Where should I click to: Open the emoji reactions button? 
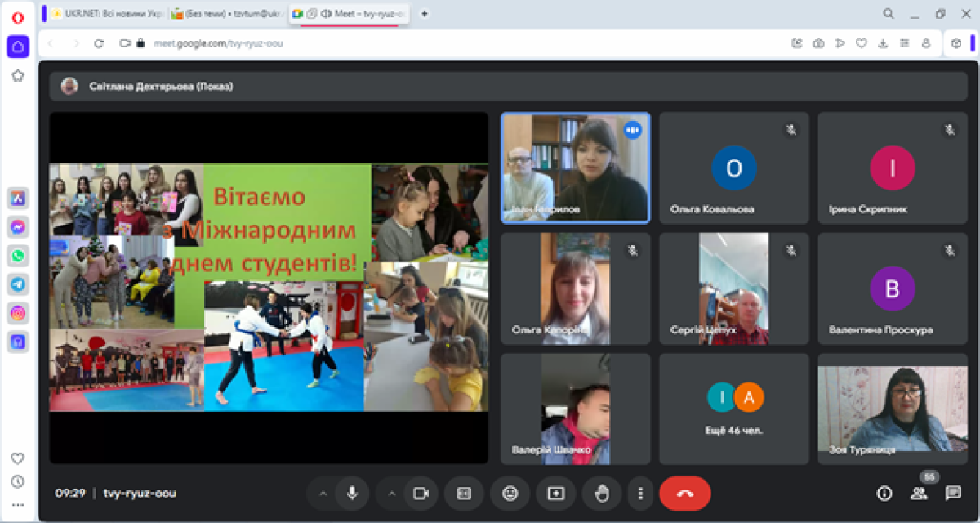[510, 494]
